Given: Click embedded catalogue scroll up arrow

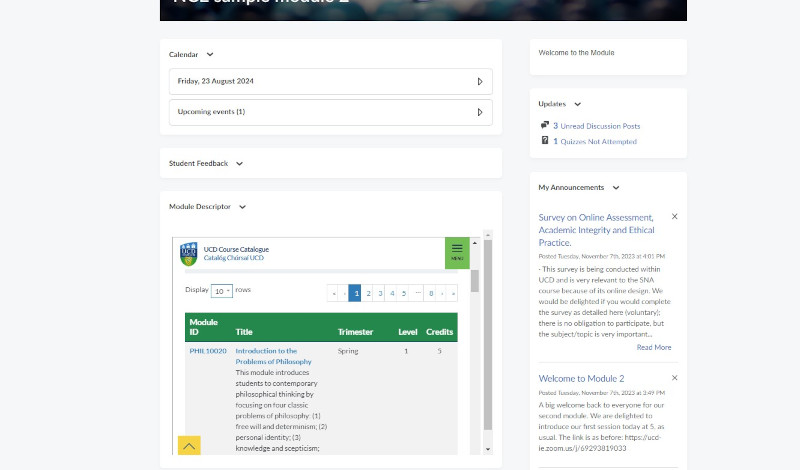Looking at the screenshot, I should click(x=474, y=243).
